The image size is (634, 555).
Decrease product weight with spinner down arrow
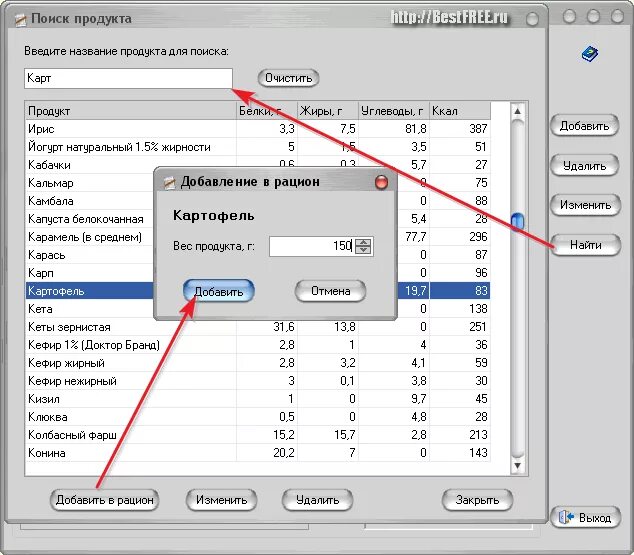363,250
